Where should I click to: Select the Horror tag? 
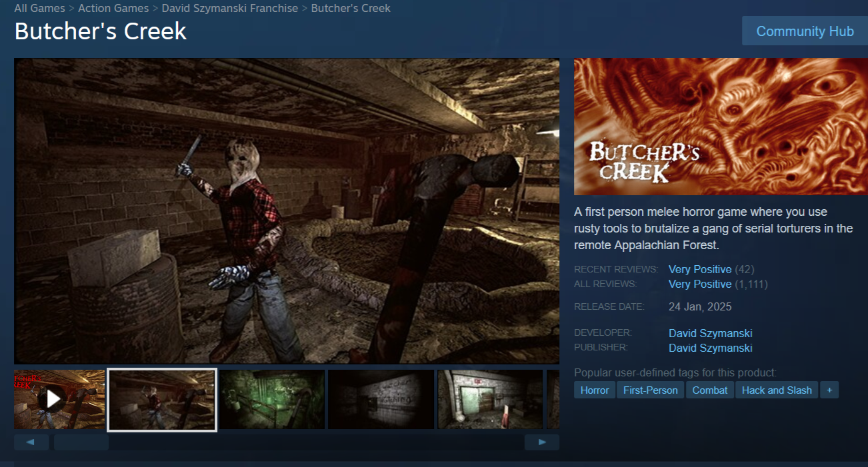595,390
